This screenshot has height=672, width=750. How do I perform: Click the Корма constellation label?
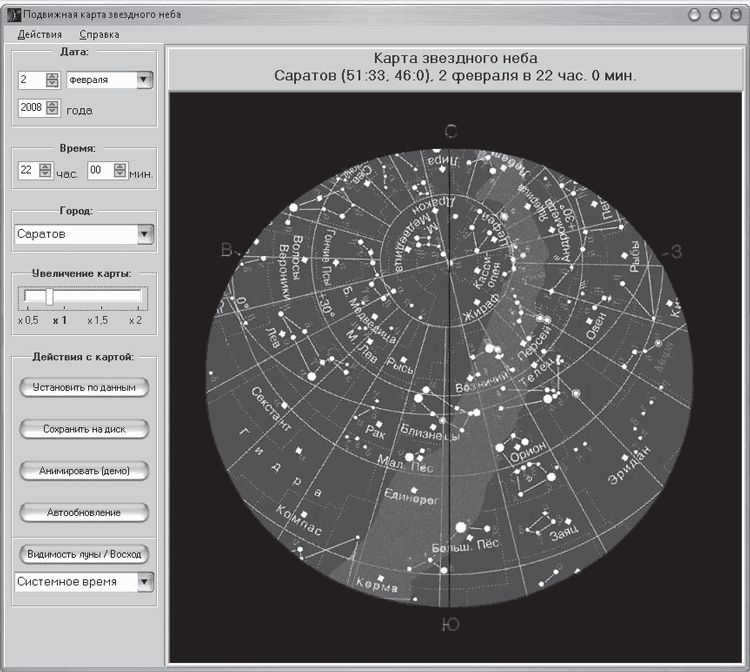pyautogui.click(x=377, y=584)
